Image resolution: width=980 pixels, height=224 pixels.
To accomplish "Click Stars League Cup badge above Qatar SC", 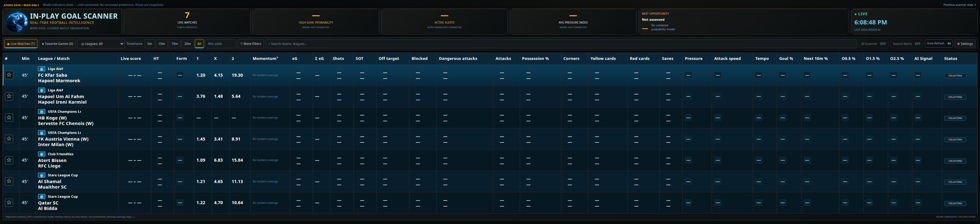I will point(41,197).
